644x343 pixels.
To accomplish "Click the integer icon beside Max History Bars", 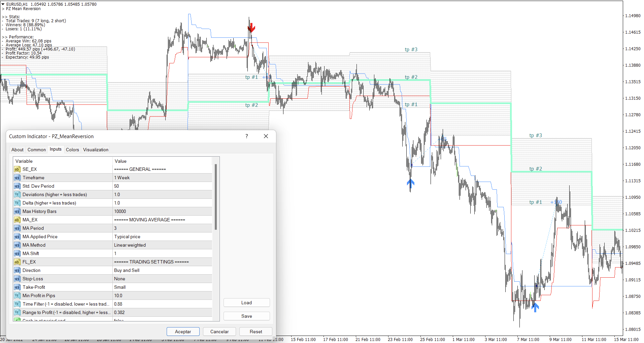I will pos(17,211).
